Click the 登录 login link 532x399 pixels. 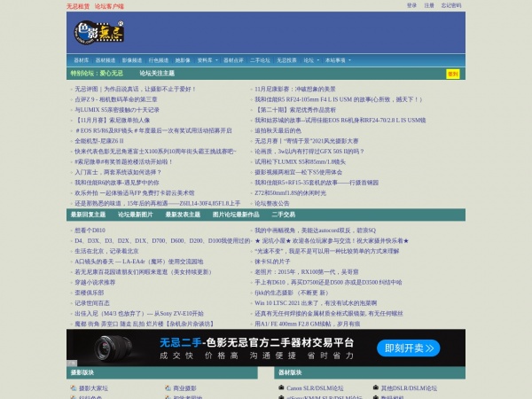point(411,5)
